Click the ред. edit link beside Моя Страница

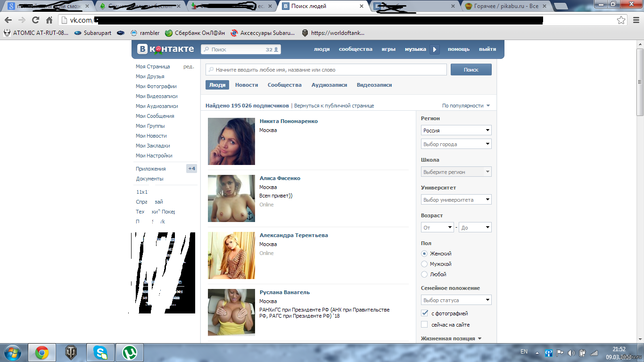pos(189,66)
